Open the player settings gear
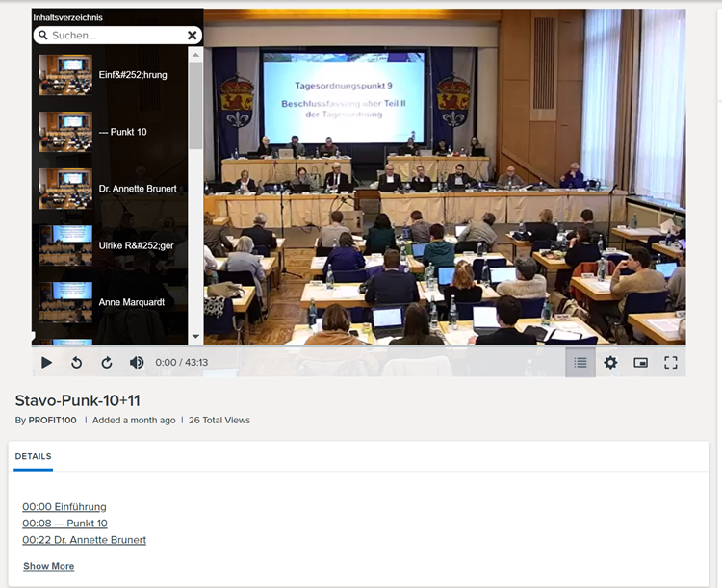This screenshot has height=588, width=722. pyautogui.click(x=610, y=363)
